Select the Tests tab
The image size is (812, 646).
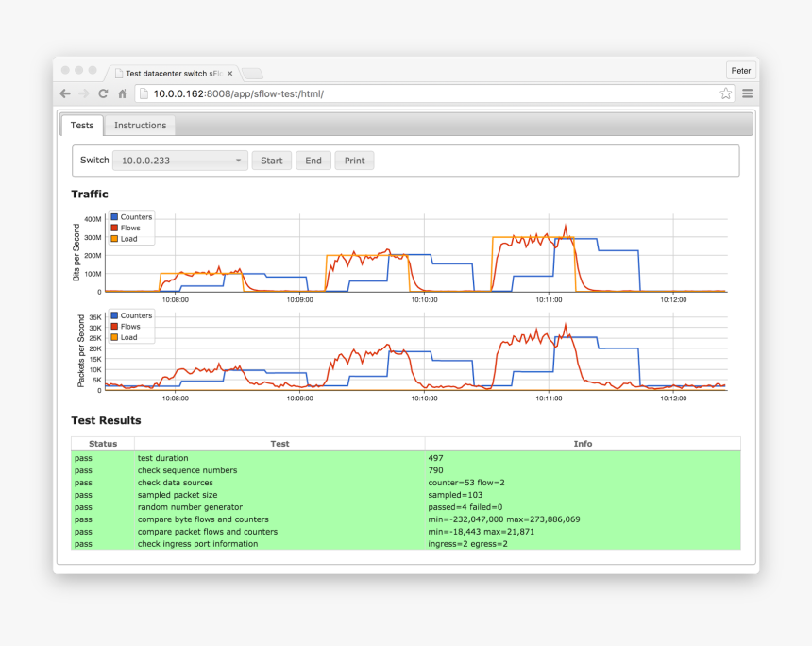pyautogui.click(x=82, y=126)
